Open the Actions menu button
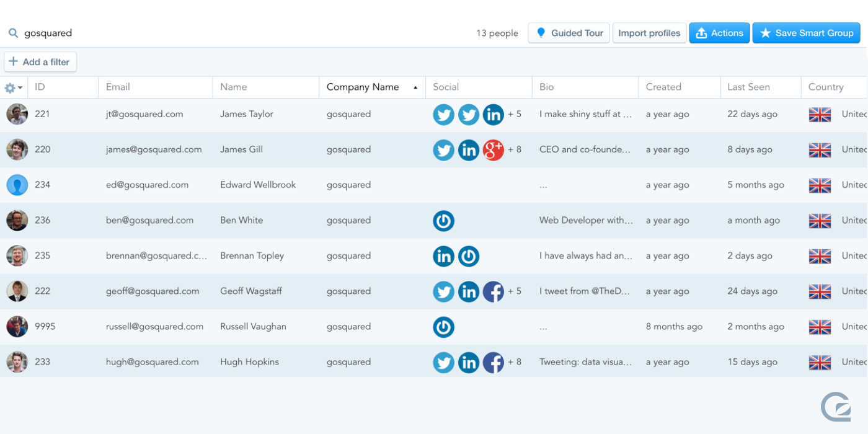 (719, 33)
